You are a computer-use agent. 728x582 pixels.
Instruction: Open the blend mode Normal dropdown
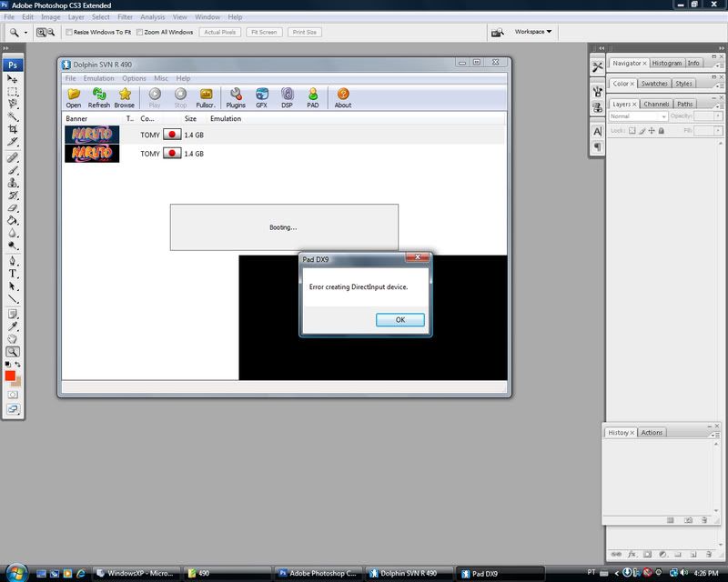coord(638,116)
